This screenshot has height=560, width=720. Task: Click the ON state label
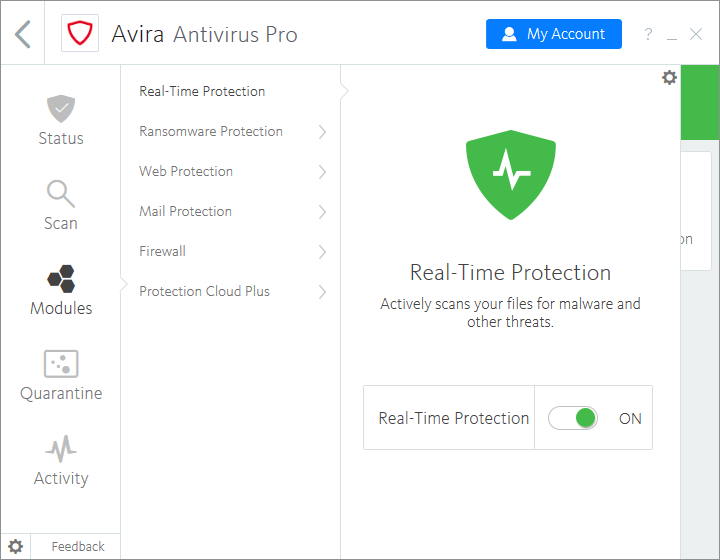coord(630,418)
